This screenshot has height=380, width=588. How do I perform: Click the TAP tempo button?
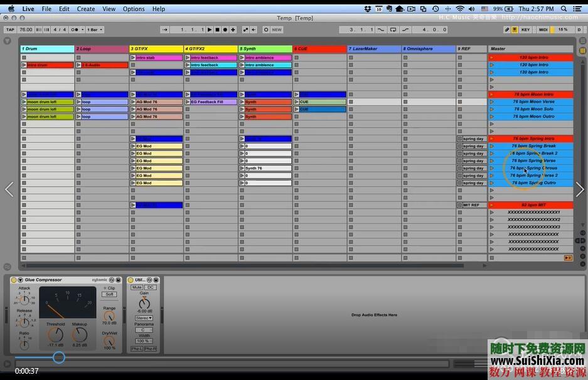click(10, 29)
